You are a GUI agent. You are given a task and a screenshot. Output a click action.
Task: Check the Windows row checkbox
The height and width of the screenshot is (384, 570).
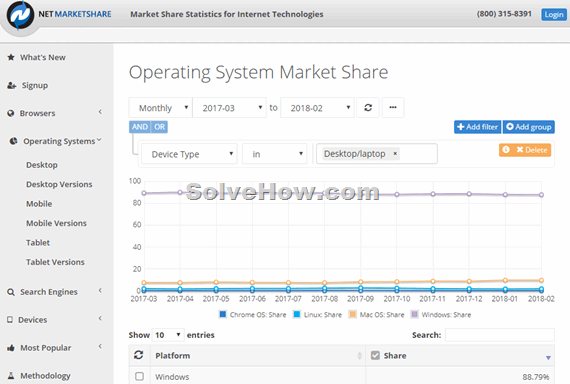139,376
